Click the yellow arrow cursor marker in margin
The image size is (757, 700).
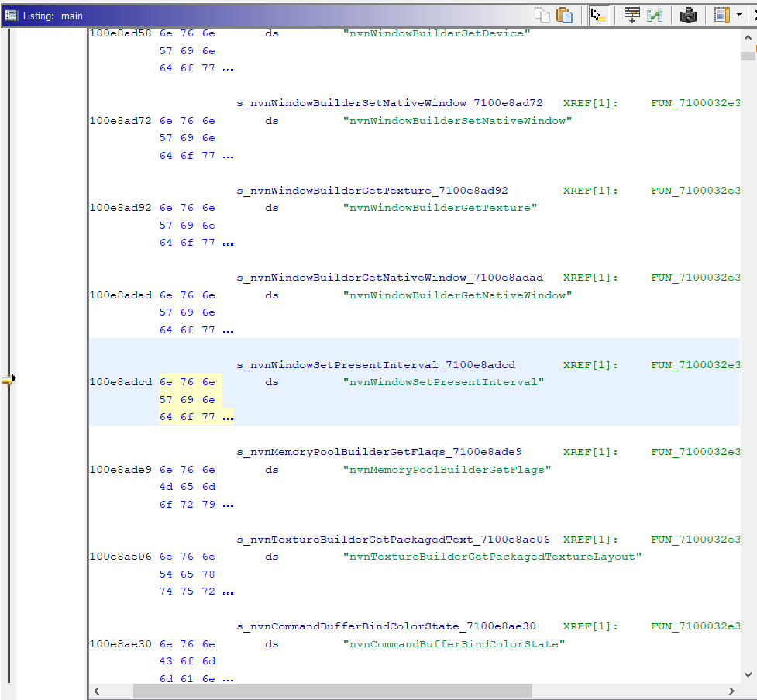pos(9,380)
